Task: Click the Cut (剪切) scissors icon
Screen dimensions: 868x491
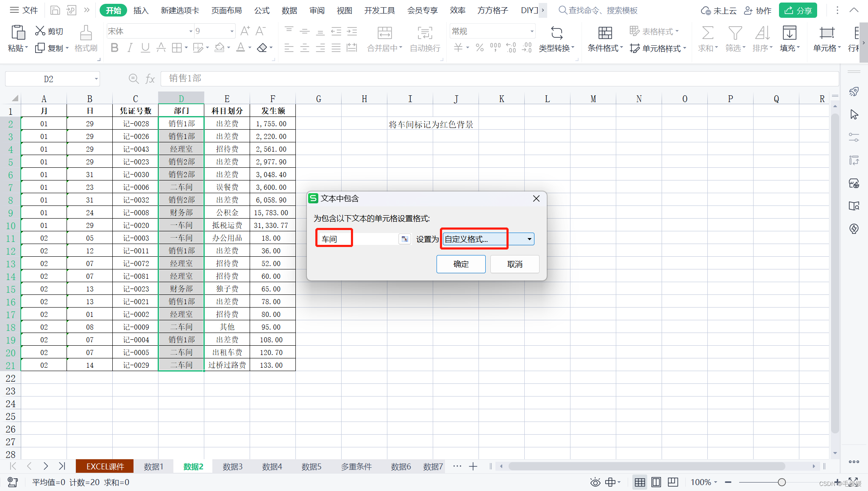Action: click(40, 31)
